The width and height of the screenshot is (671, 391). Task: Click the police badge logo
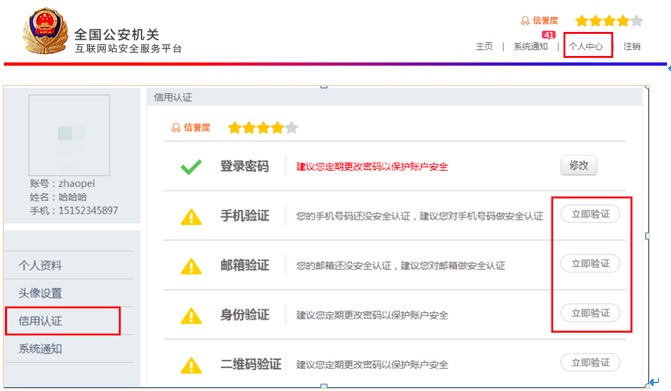click(45, 31)
